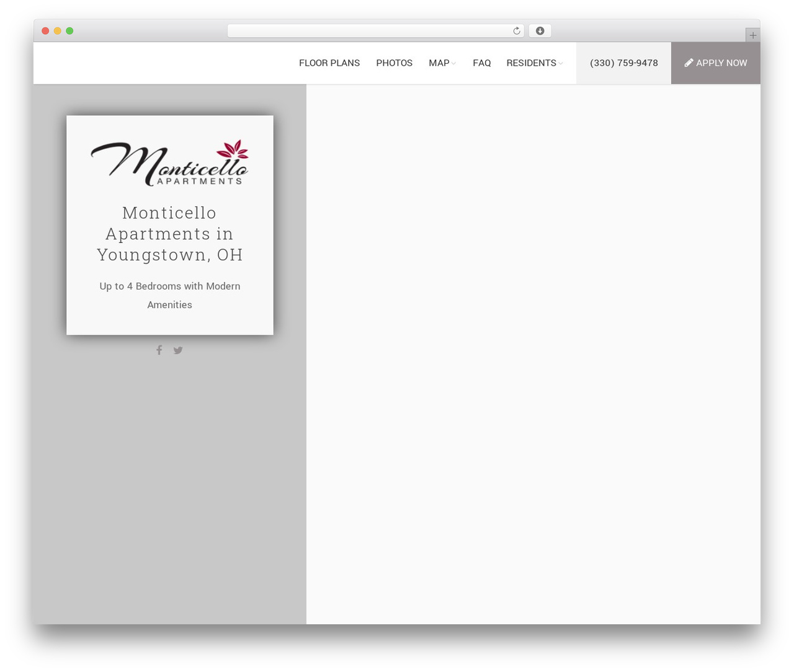Click the reload page icon
This screenshot has height=672, width=794.
click(x=517, y=31)
